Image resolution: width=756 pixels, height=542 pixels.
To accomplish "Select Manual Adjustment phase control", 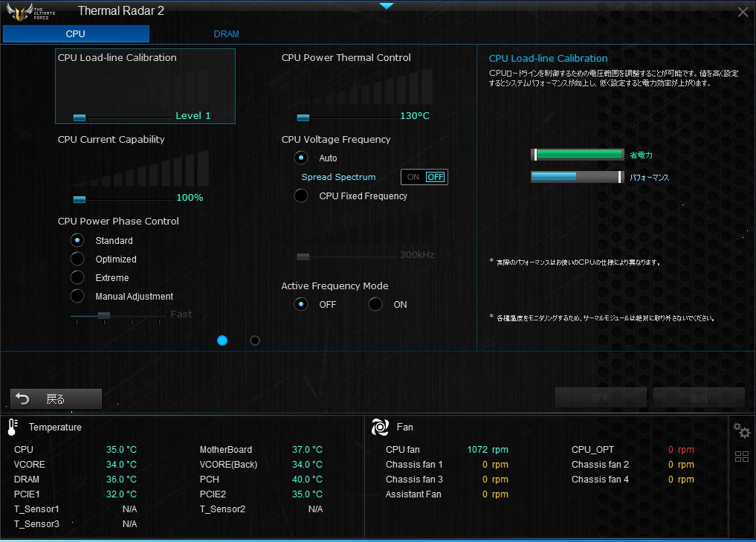I will click(x=77, y=296).
